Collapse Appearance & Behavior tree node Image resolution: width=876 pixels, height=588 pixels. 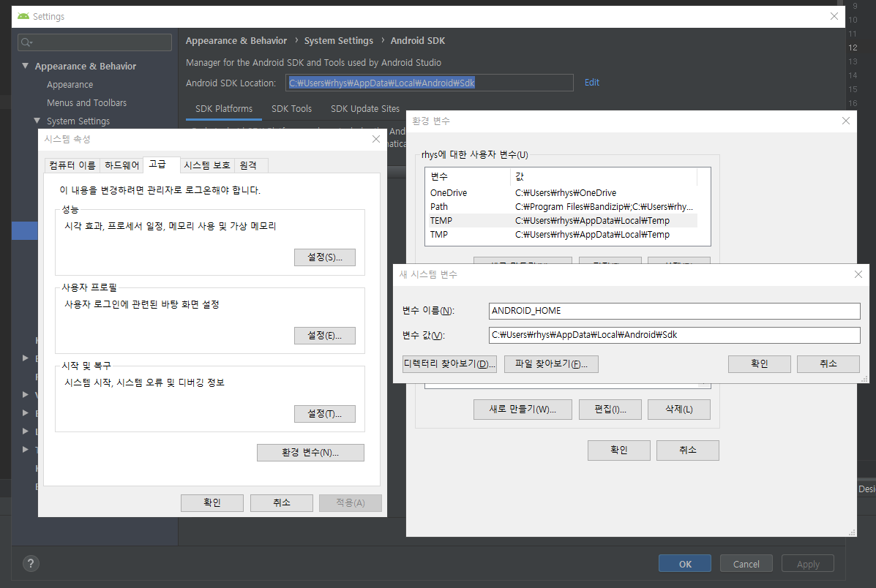tap(25, 66)
